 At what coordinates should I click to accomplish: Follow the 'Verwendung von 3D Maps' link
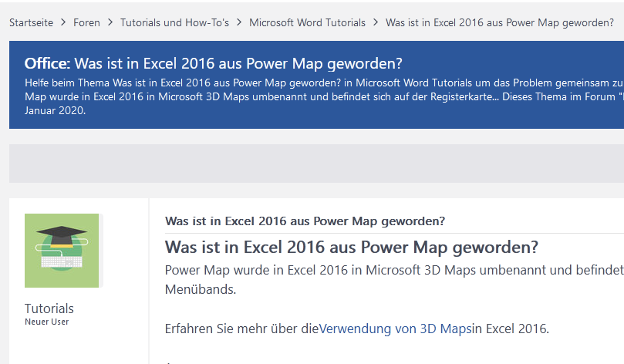[395, 329]
